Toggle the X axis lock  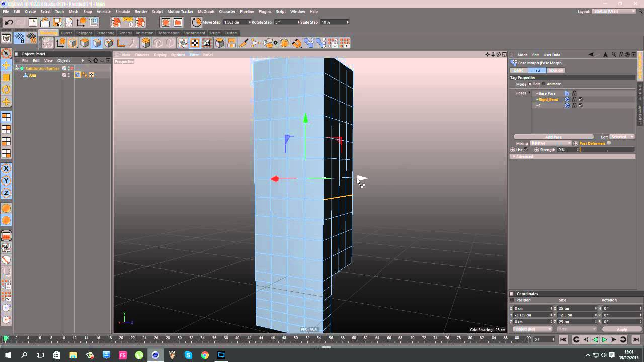click(6, 169)
